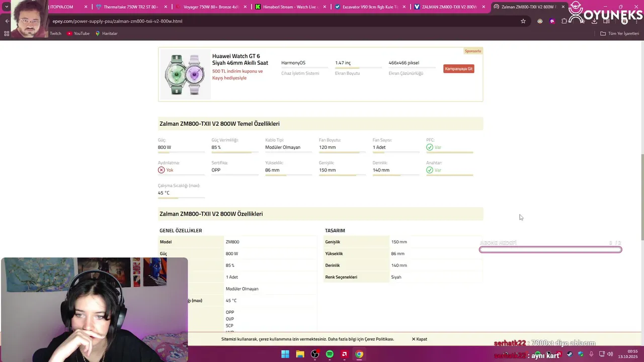
Task: Click the Steam icon in system tray
Action: 570,354
